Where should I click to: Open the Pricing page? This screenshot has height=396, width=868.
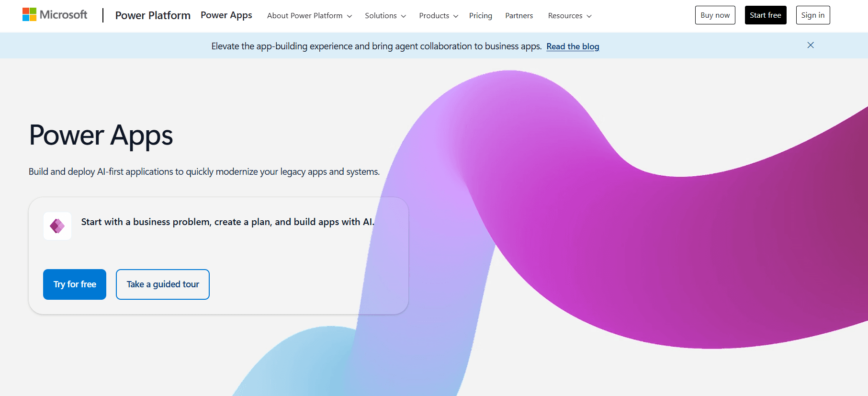pos(481,16)
